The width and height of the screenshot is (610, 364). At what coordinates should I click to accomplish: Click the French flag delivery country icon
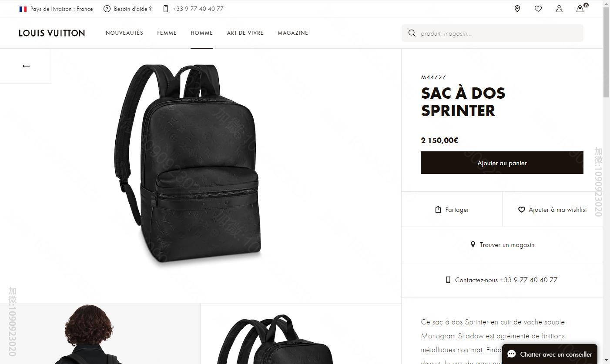23,9
